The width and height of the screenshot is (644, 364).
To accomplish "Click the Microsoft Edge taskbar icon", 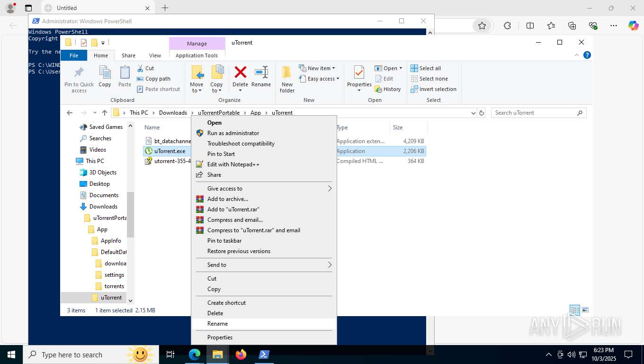I will click(x=195, y=355).
